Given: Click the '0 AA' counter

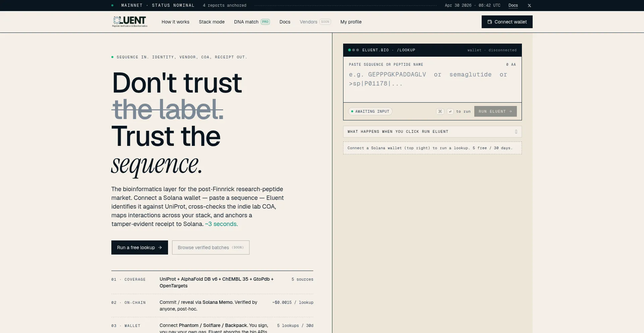Looking at the screenshot, I should [511, 64].
